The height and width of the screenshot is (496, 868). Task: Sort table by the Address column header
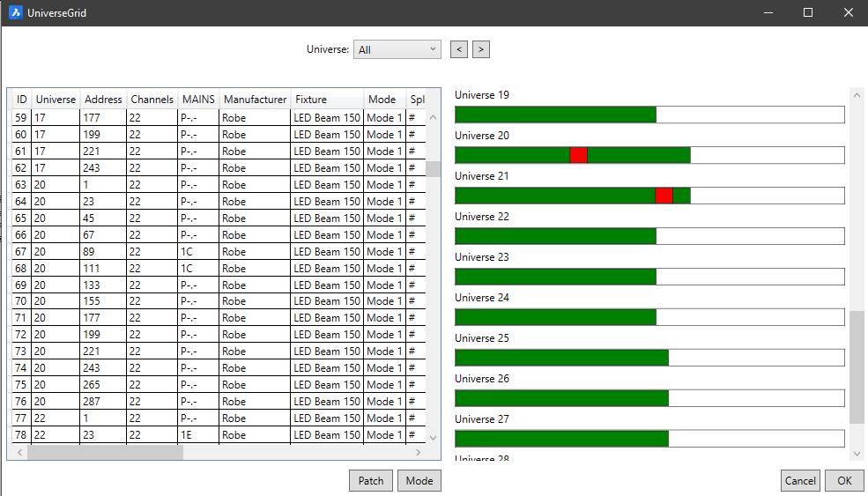[103, 100]
